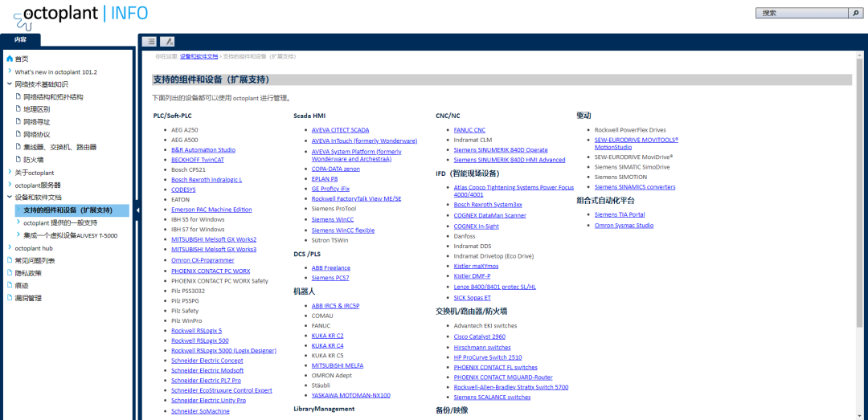868x420 pixels.
Task: Collapse the 网络技术基础知识 tree node
Action: click(10, 84)
